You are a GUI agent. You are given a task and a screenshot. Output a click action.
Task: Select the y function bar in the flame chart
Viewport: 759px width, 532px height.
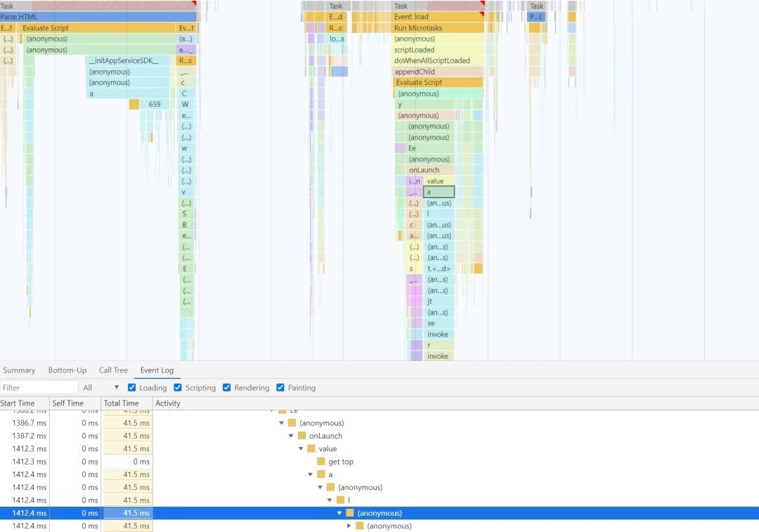(424, 105)
